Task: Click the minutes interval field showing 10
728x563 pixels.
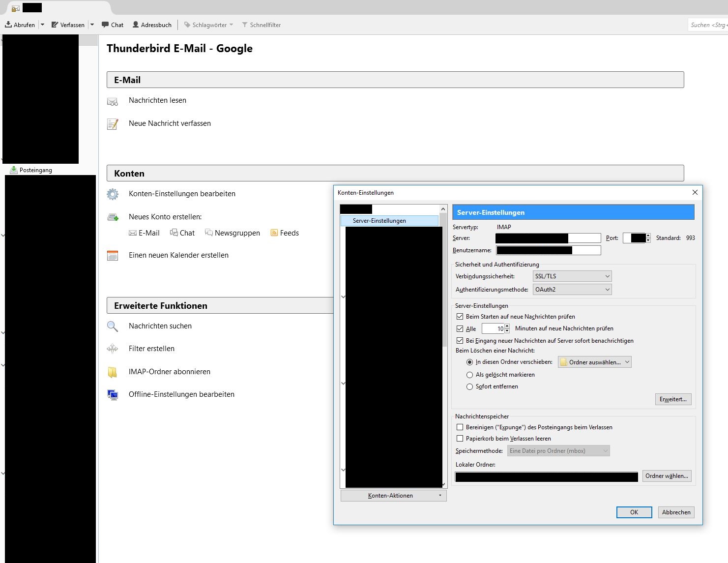Action: (493, 329)
